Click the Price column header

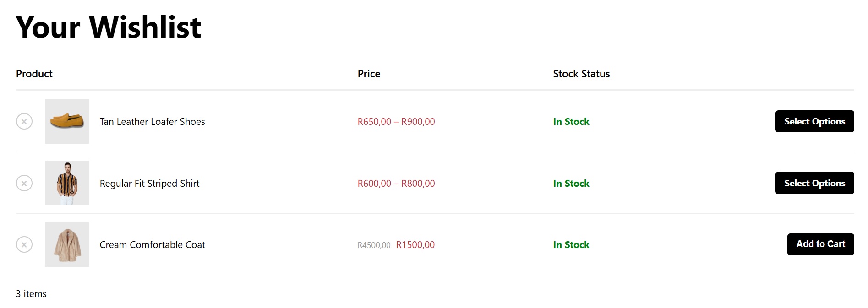[x=369, y=74]
